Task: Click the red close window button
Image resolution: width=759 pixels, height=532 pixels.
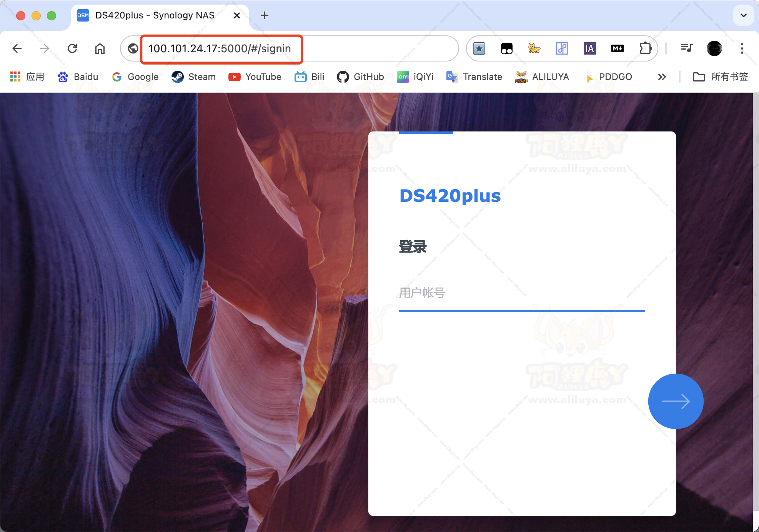Action: pos(21,15)
